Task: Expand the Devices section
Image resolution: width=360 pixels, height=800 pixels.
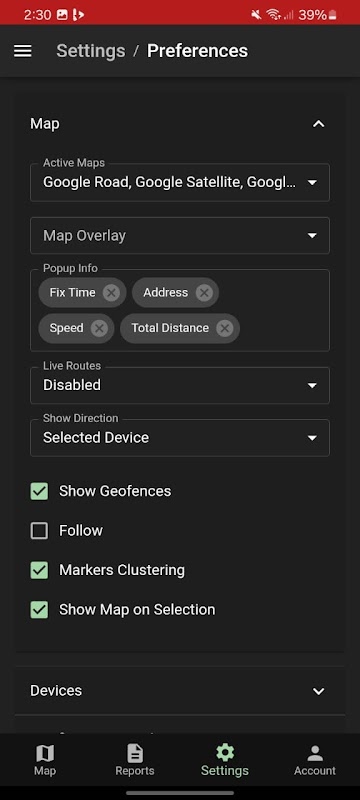Action: pyautogui.click(x=180, y=691)
